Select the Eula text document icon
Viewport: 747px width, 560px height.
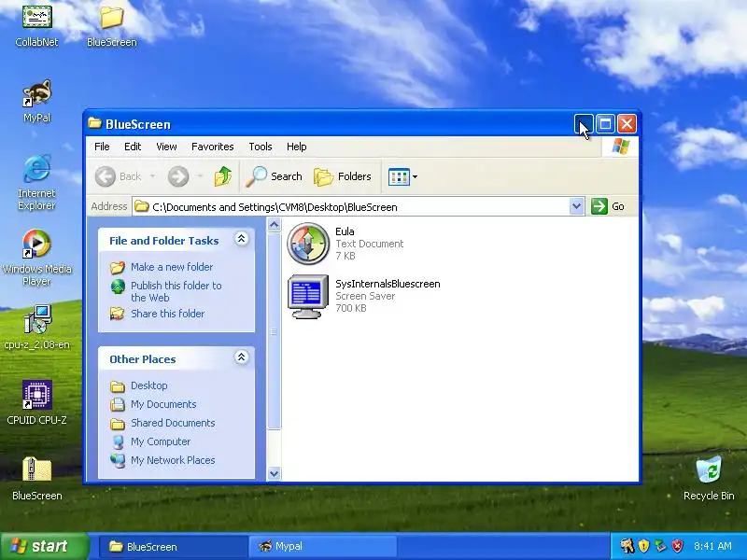308,244
